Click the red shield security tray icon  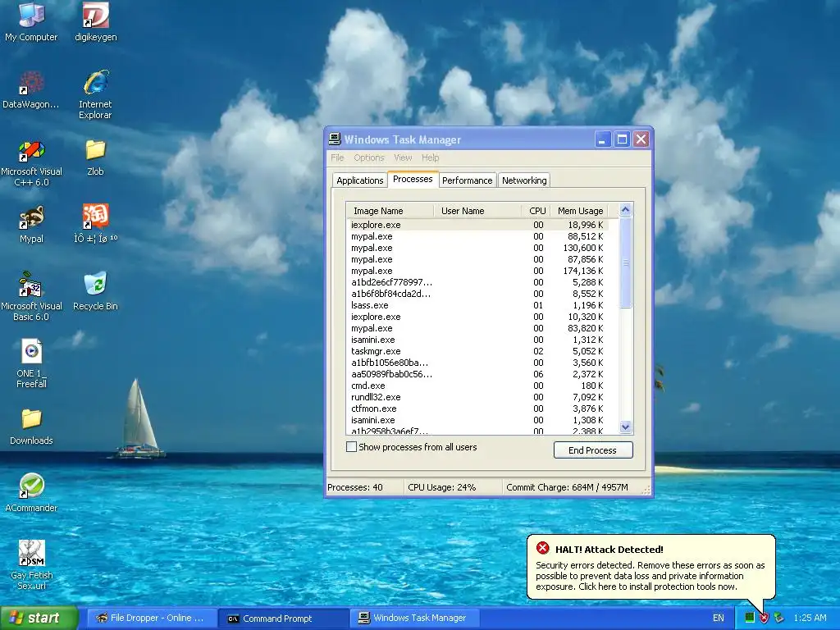(x=764, y=618)
